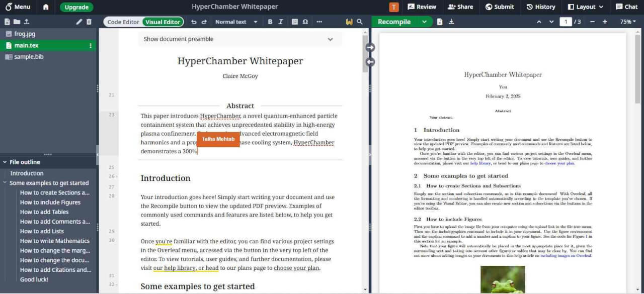Open the Recompile options dropdown
This screenshot has height=294, width=644.
pyautogui.click(x=425, y=22)
